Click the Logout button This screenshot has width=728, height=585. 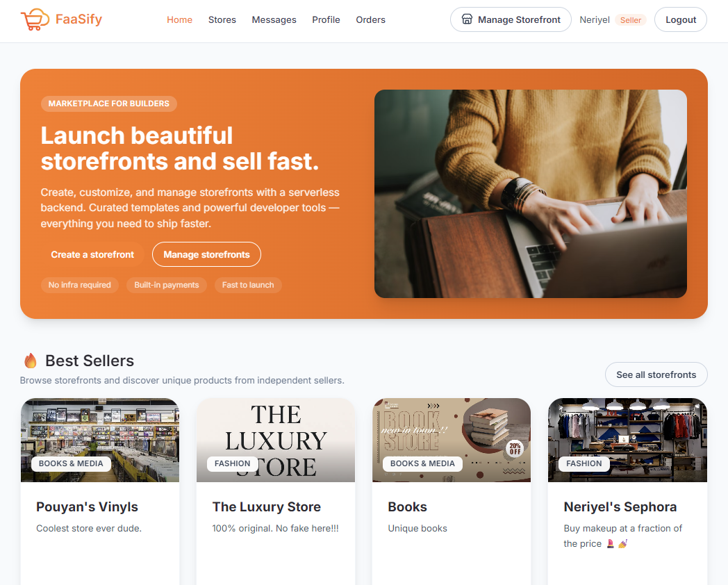point(681,19)
